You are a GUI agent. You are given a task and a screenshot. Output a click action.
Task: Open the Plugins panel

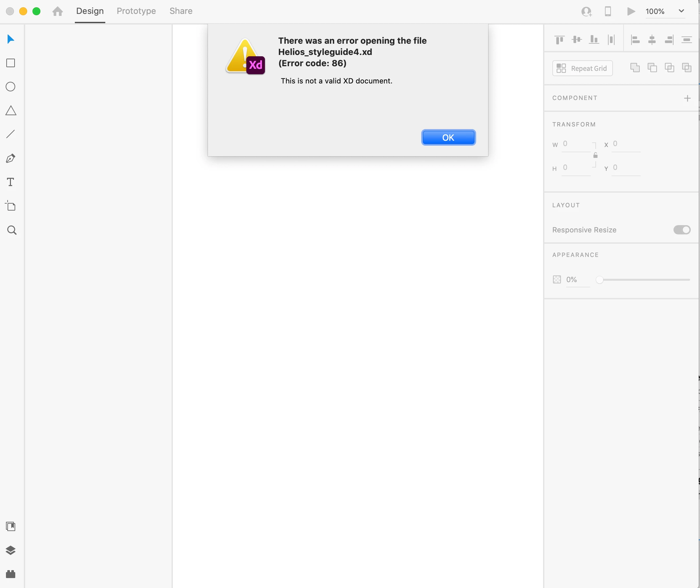(x=11, y=574)
